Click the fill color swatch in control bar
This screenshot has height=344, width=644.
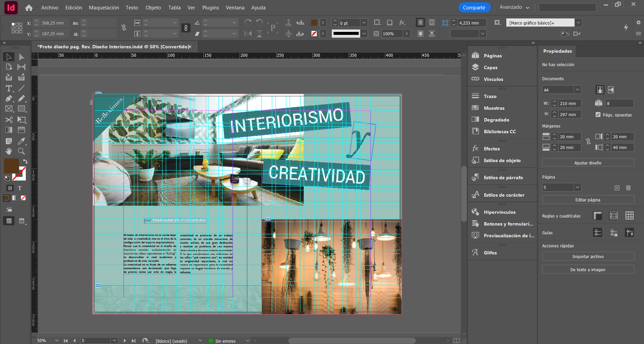click(314, 23)
